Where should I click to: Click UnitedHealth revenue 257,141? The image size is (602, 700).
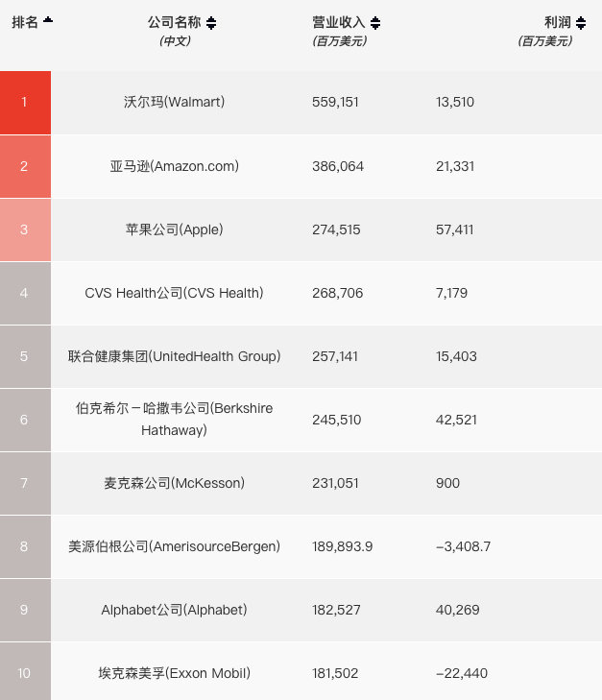[x=335, y=356]
